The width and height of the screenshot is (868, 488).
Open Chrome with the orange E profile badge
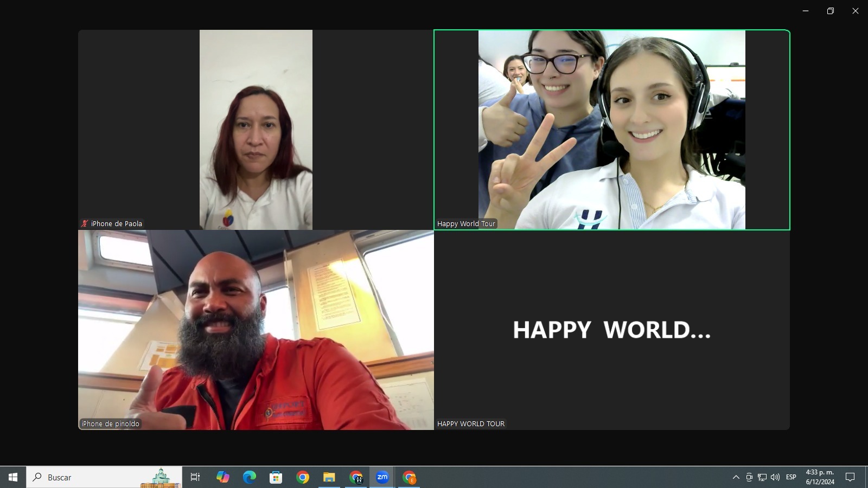(409, 477)
